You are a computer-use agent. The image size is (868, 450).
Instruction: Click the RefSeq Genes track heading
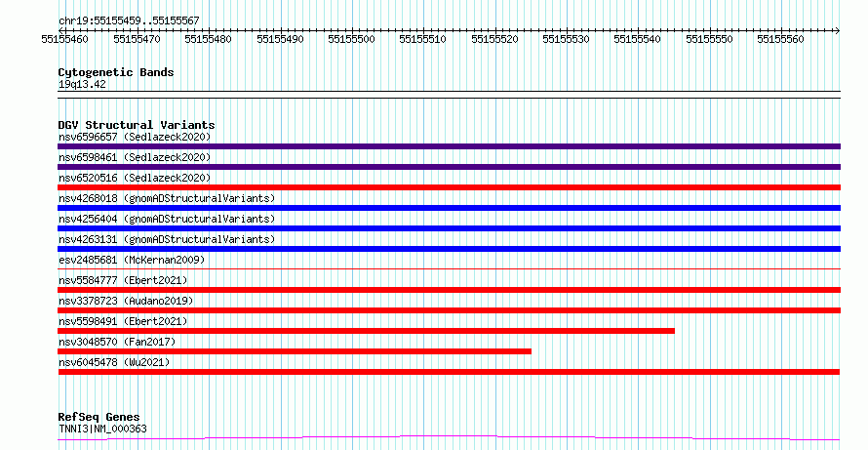click(x=99, y=417)
